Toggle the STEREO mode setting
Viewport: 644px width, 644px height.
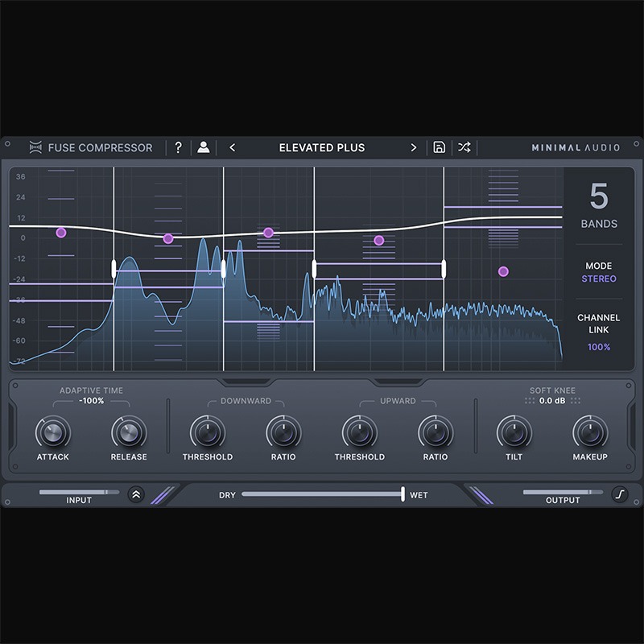pyautogui.click(x=599, y=279)
